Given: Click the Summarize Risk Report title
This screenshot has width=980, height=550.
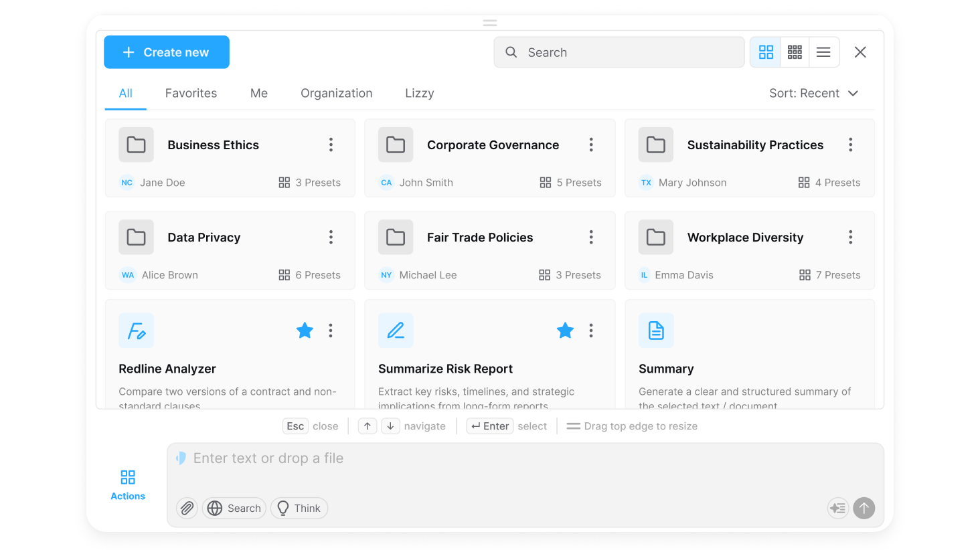Looking at the screenshot, I should 445,369.
